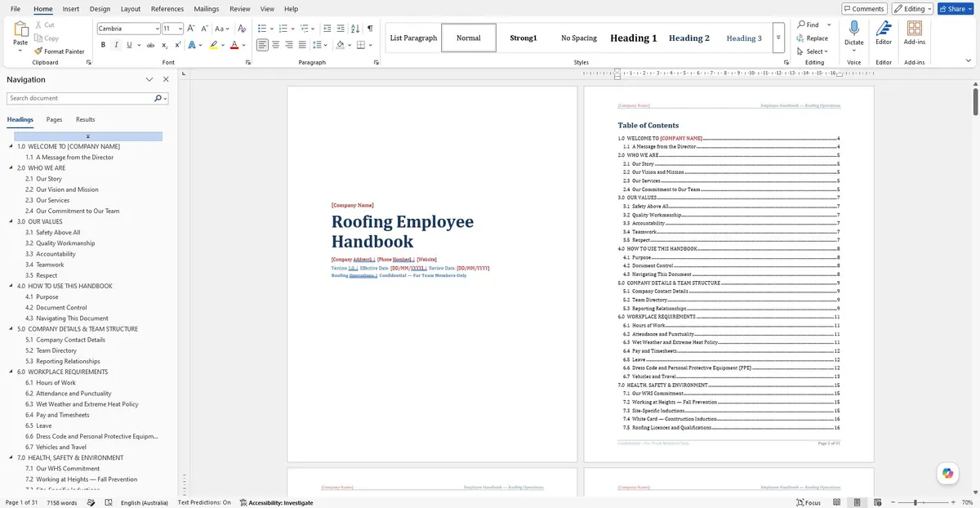980x508 pixels.
Task: Apply the Strong1 style
Action: point(523,38)
